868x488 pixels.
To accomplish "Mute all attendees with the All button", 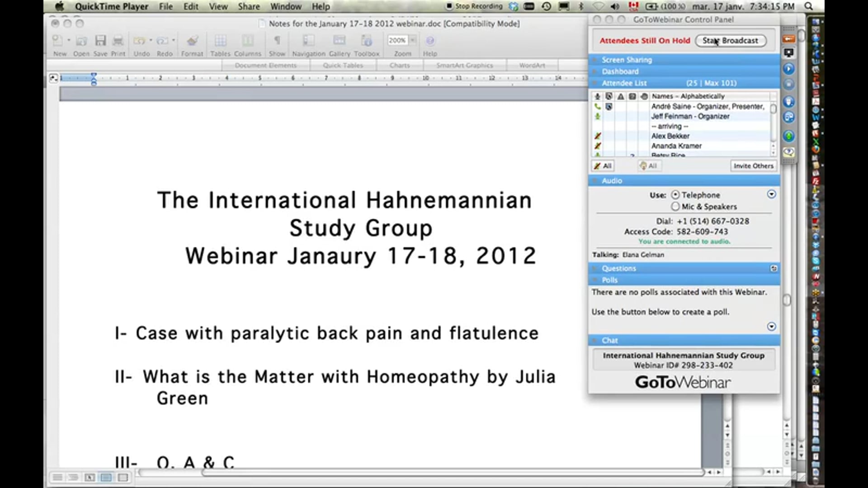I will [602, 166].
